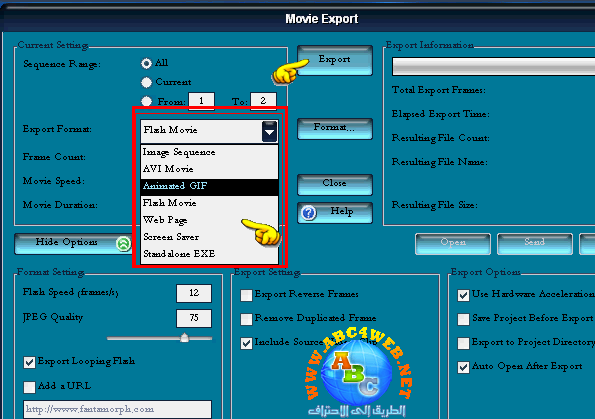This screenshot has height=419, width=595.
Task: Click the Flash Speed frames input field
Action: point(194,293)
